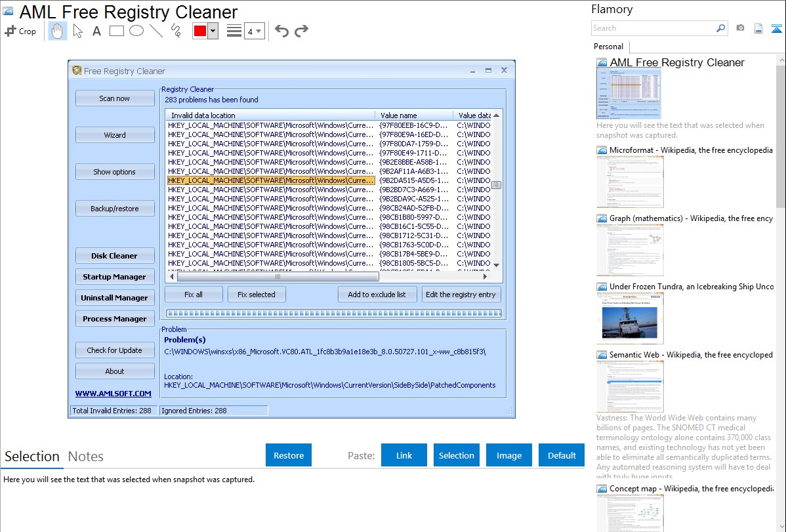Viewport: 786px width, 532px height.
Task: Click the scan progress bar
Action: point(334,314)
